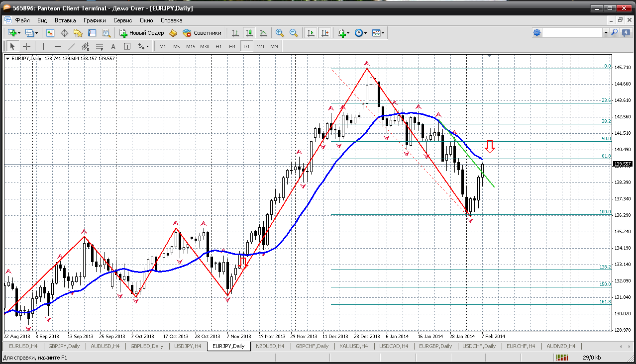Open the Окно menu

(146, 20)
